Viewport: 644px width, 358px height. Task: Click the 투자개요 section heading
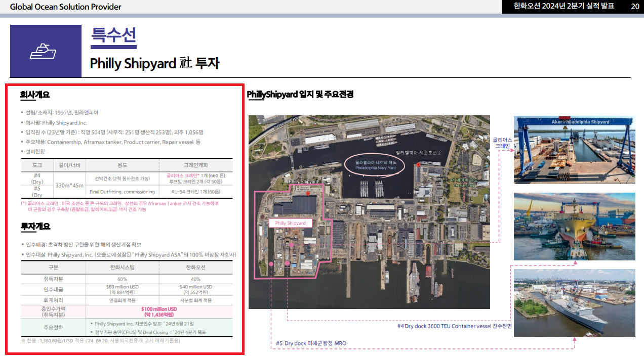point(35,226)
